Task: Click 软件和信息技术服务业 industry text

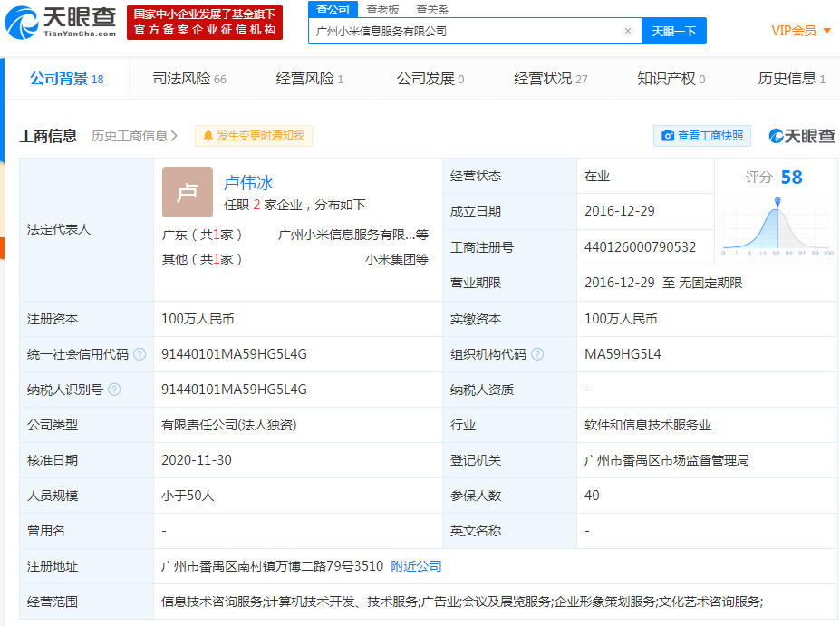Action: click(x=648, y=425)
